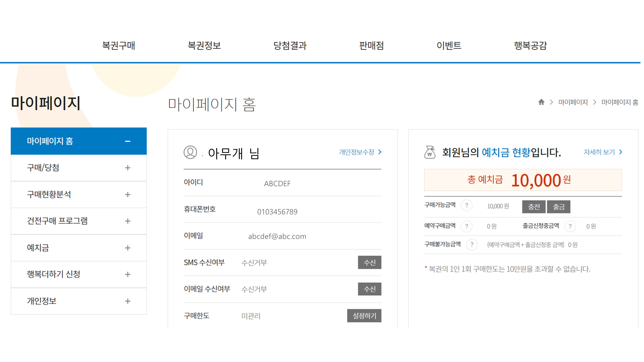
Task: Click help icon next to 출금신청중금액
Action: click(570, 226)
